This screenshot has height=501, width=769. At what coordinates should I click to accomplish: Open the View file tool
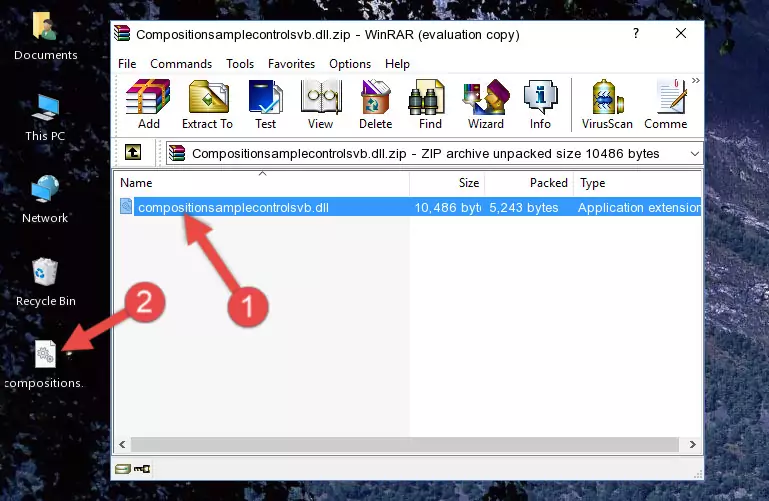tap(321, 104)
